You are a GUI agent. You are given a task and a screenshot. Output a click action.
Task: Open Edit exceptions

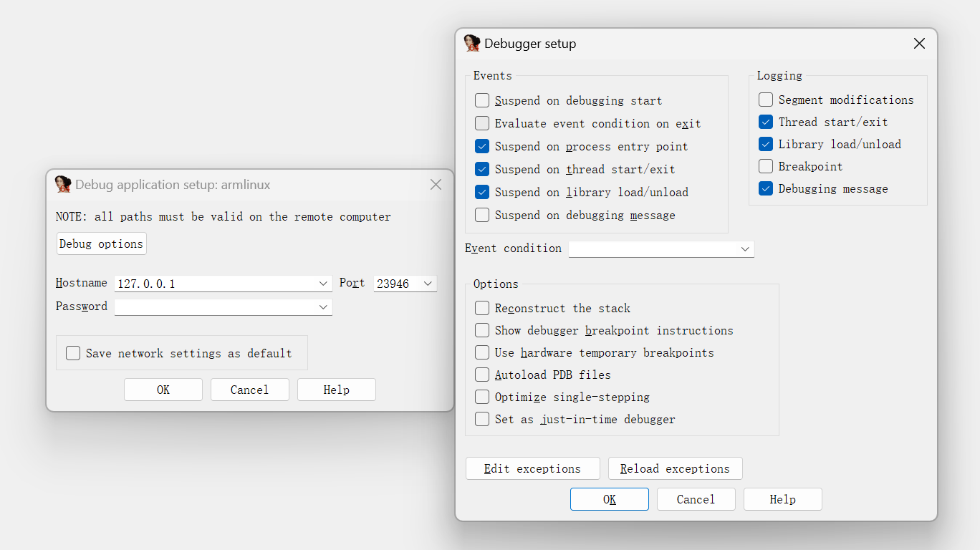click(532, 469)
